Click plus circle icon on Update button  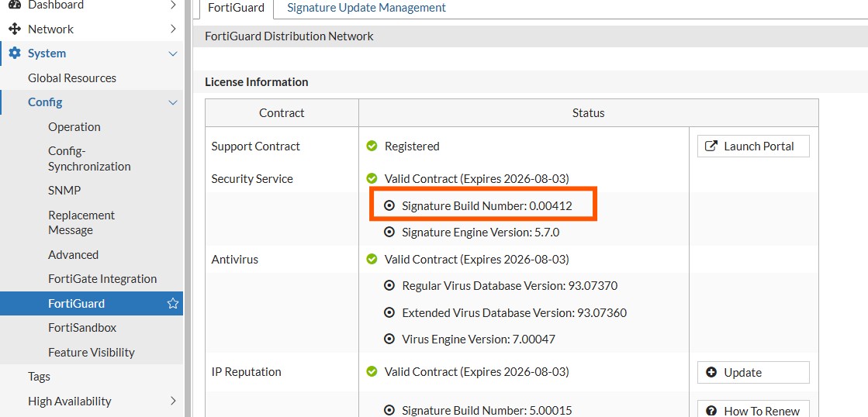712,372
